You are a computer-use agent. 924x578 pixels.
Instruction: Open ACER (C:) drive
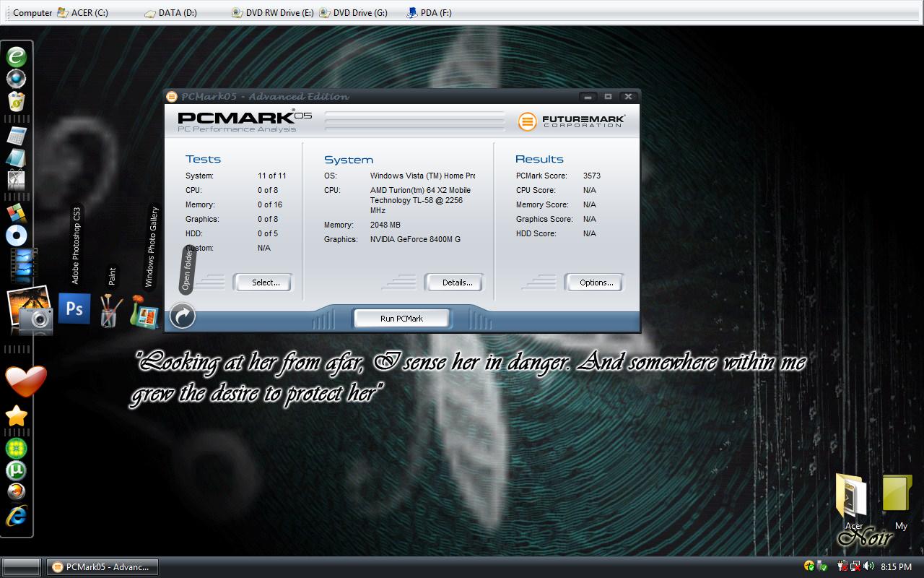coord(82,13)
